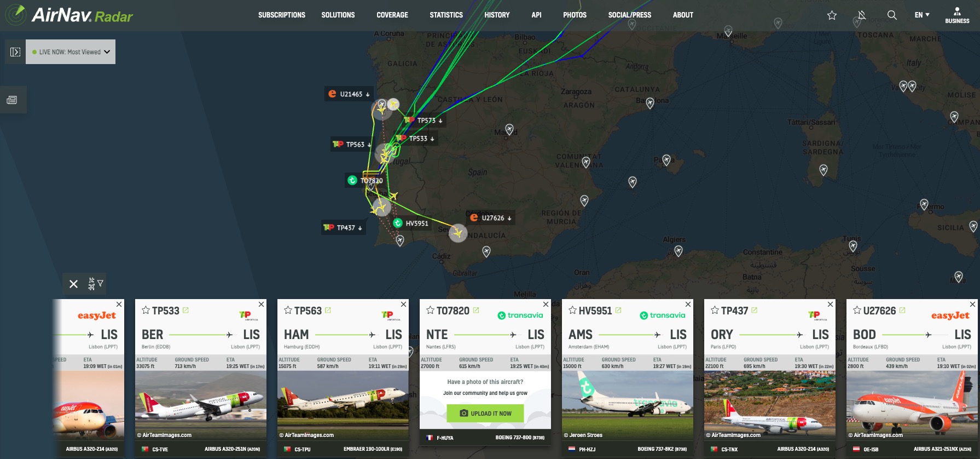Click the Palermo airport pin marker

(924, 205)
